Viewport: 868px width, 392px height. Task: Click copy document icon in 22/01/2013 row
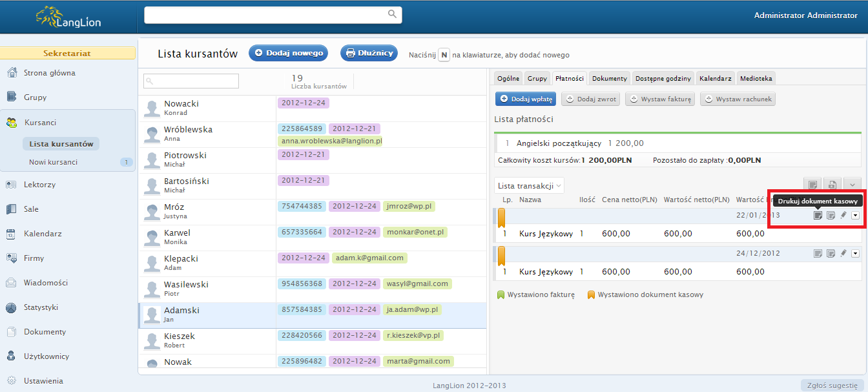pyautogui.click(x=831, y=215)
